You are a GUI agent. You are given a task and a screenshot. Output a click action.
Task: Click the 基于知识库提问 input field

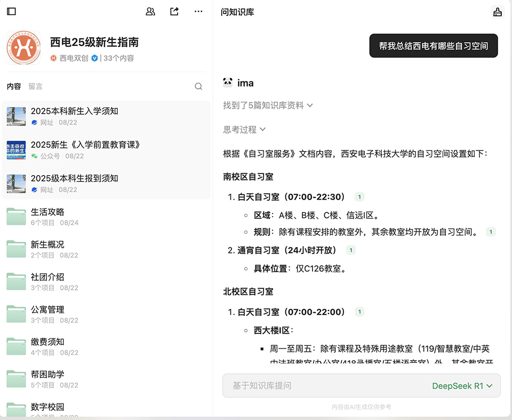(320, 386)
